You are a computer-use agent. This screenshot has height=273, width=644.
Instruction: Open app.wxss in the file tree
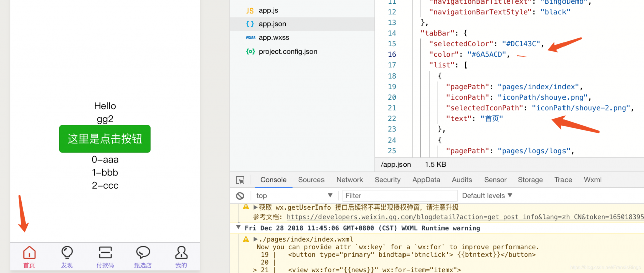[274, 37]
